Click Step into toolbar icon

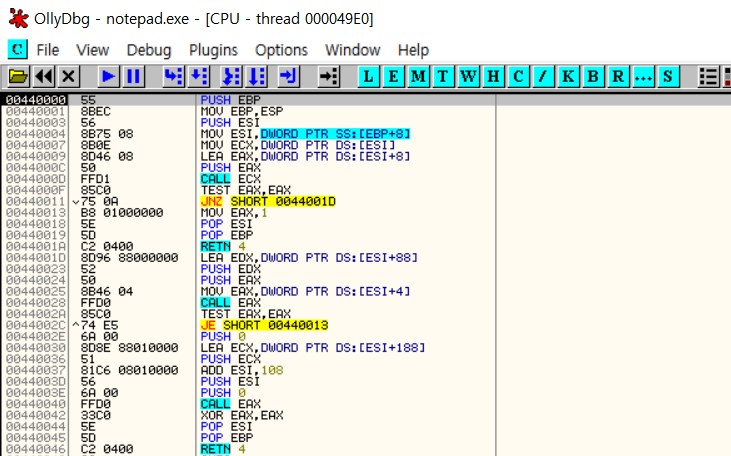(173, 76)
